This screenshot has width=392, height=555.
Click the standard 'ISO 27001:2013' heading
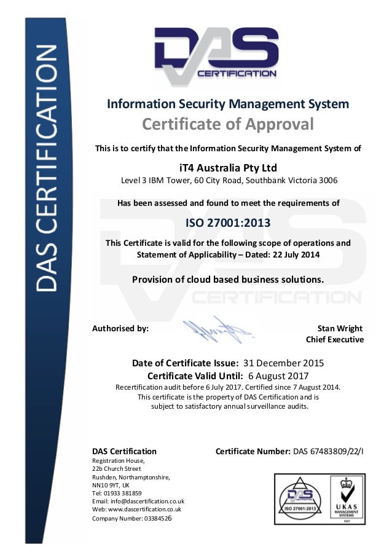[x=228, y=222]
